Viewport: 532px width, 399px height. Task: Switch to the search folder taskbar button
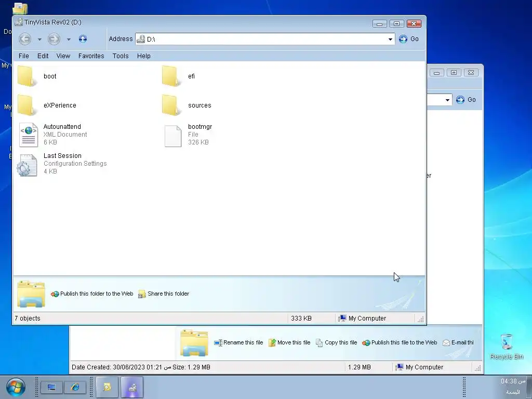[x=107, y=387]
